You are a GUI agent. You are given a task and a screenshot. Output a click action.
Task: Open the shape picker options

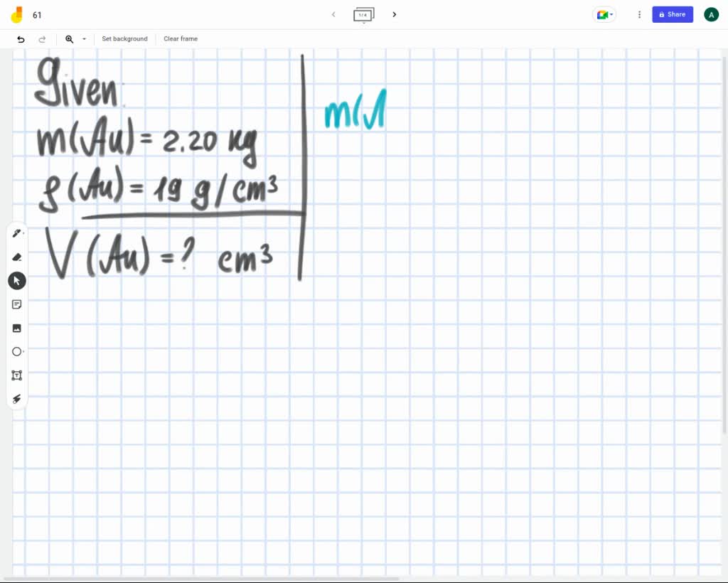pyautogui.click(x=23, y=353)
